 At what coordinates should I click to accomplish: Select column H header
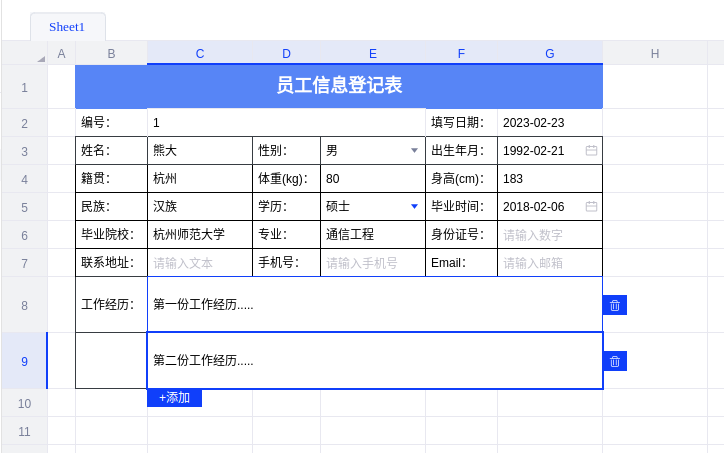655,54
